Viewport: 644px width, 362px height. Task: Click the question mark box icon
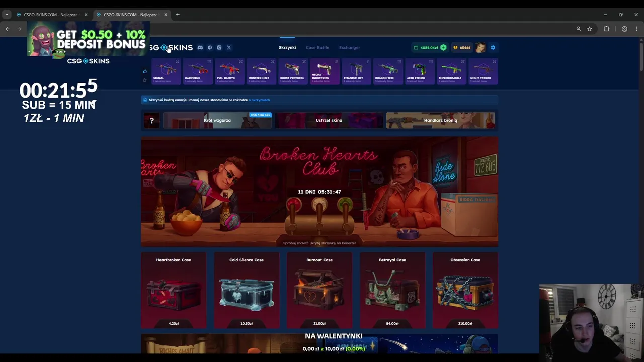click(x=152, y=120)
